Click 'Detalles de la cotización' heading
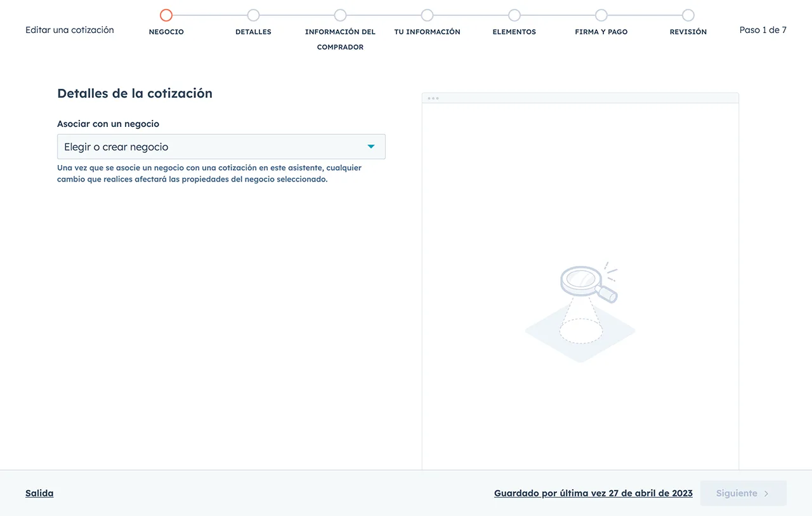Screen dimensions: 812x516 click(x=134, y=93)
